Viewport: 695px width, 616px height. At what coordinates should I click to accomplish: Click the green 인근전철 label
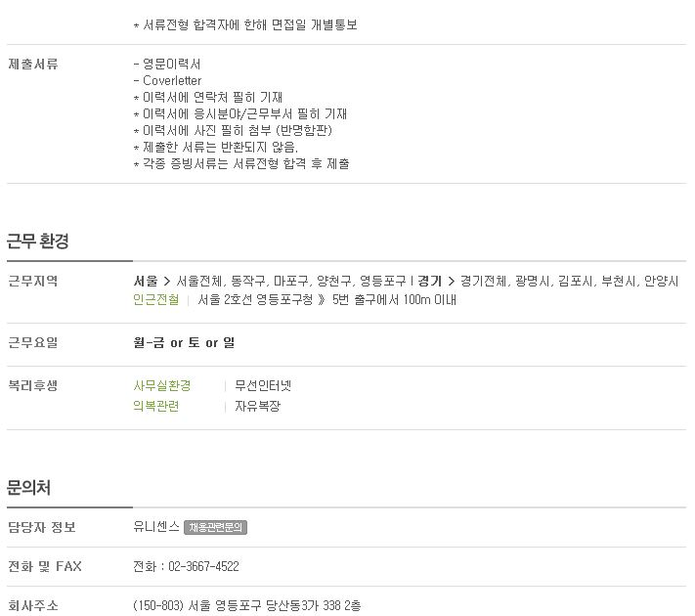click(x=156, y=300)
